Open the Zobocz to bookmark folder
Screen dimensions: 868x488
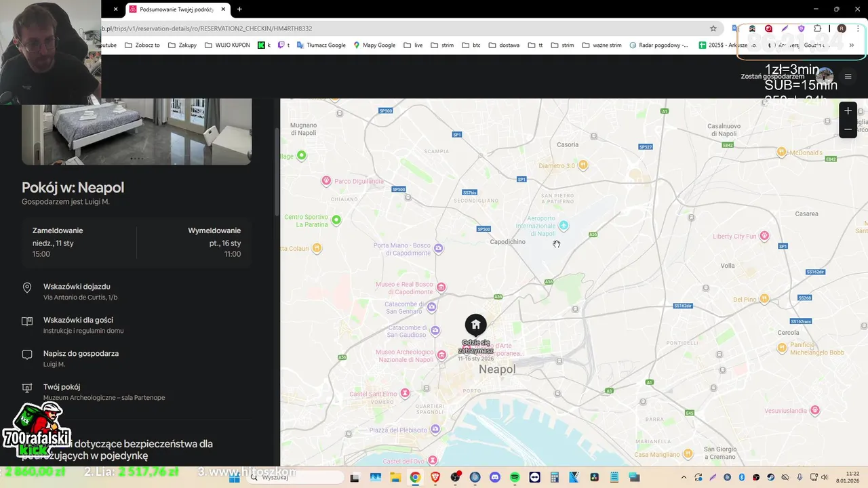141,45
